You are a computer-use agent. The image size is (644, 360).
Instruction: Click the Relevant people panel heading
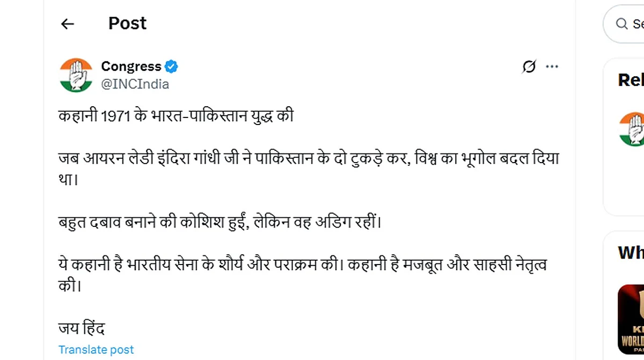[x=631, y=80]
